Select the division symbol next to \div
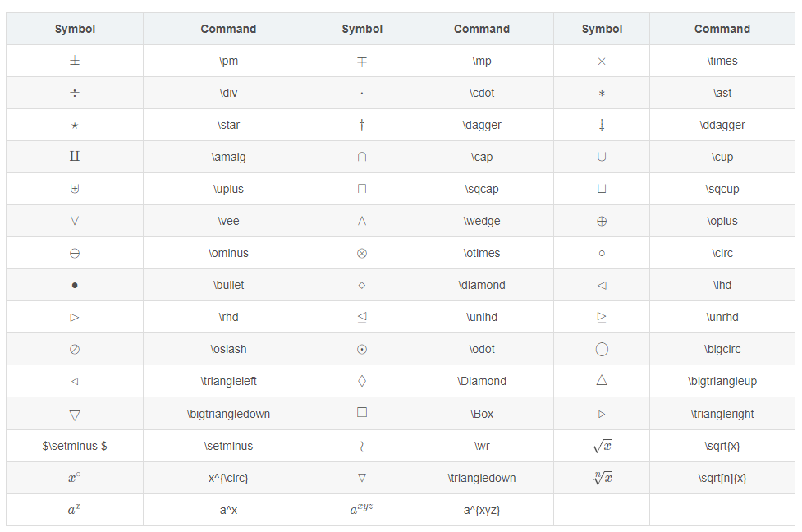Screen dimensions: 802x532 (x=75, y=93)
